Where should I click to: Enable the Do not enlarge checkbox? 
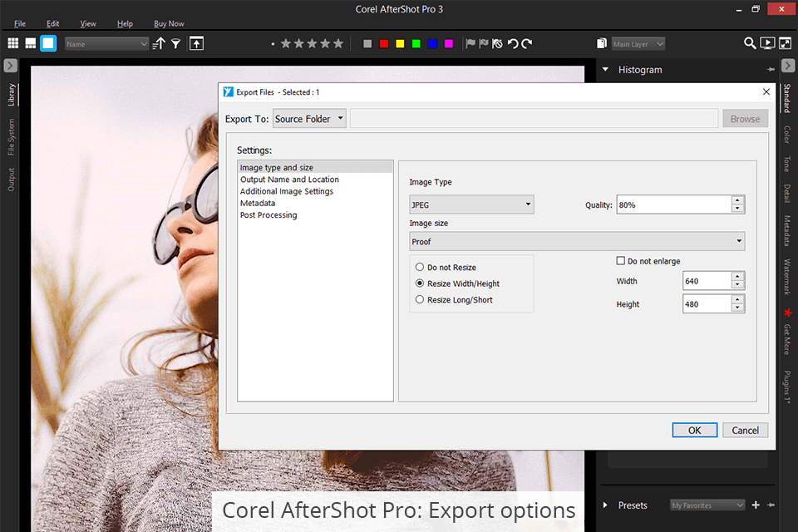click(620, 261)
